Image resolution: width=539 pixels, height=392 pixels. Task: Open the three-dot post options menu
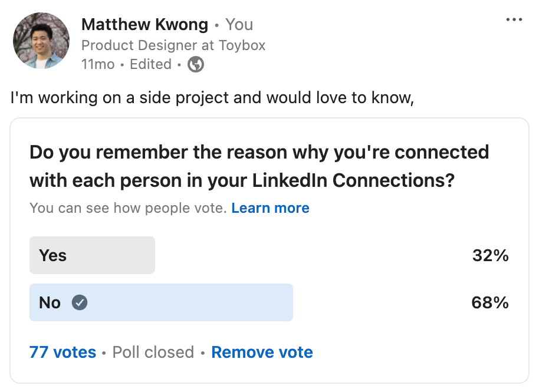514,19
